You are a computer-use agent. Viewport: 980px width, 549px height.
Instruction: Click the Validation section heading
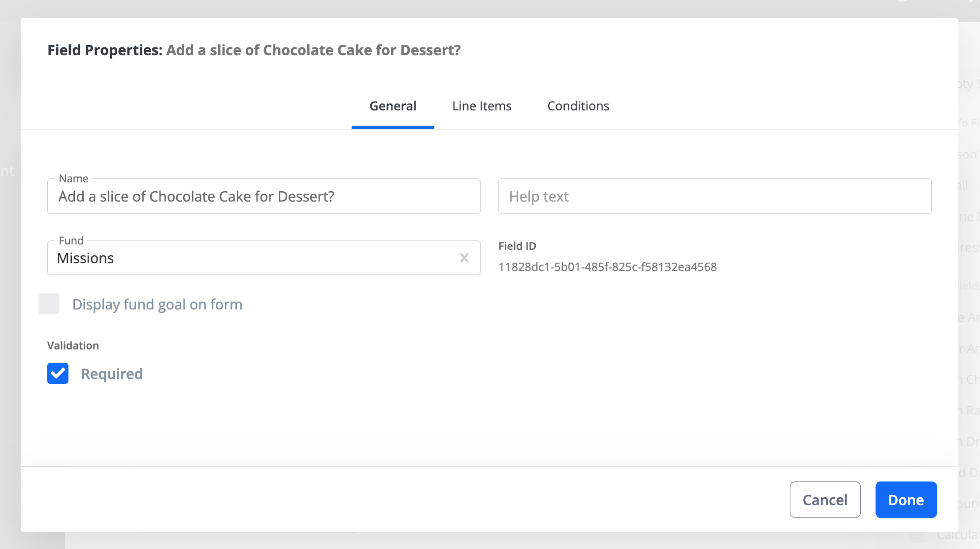(73, 345)
